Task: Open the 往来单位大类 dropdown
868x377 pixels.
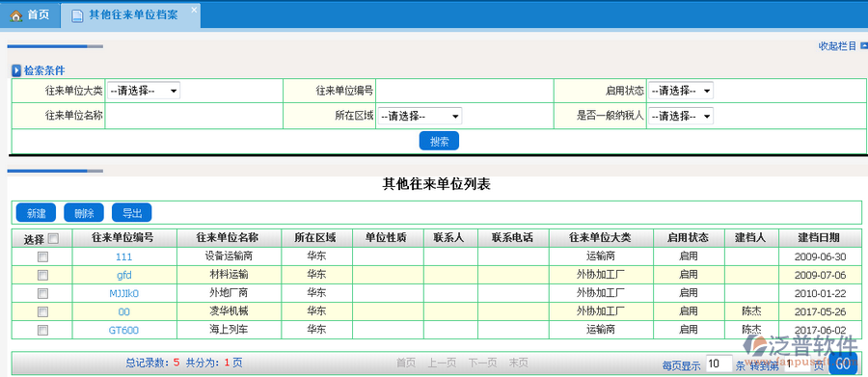Action: point(144,91)
